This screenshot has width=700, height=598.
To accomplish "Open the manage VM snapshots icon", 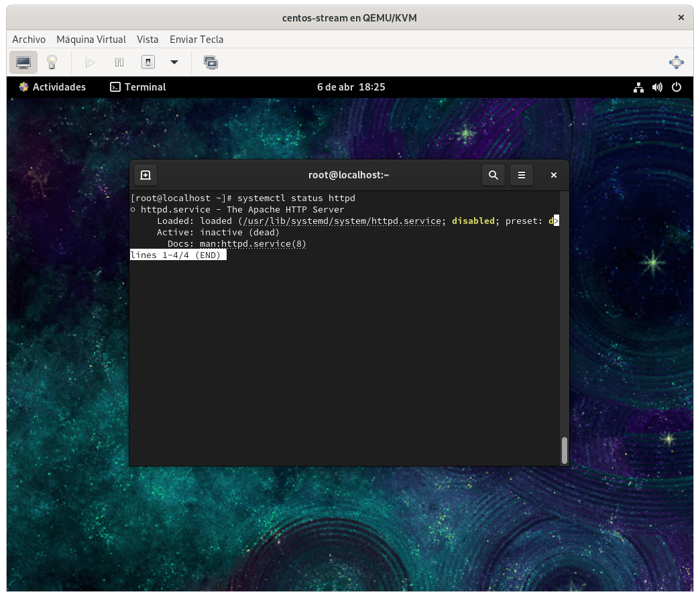I will (x=211, y=62).
